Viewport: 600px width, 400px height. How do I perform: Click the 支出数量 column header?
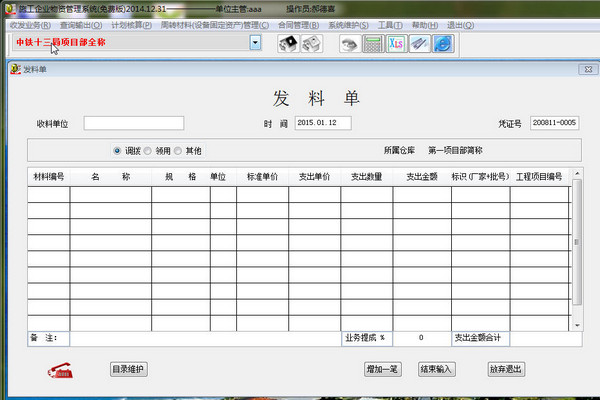[x=367, y=177]
